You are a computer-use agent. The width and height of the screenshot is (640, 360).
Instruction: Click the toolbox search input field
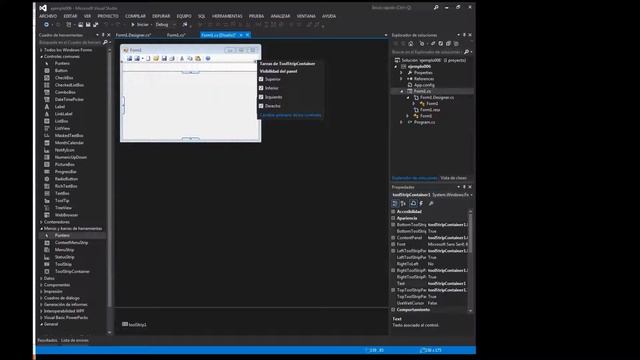click(69, 42)
